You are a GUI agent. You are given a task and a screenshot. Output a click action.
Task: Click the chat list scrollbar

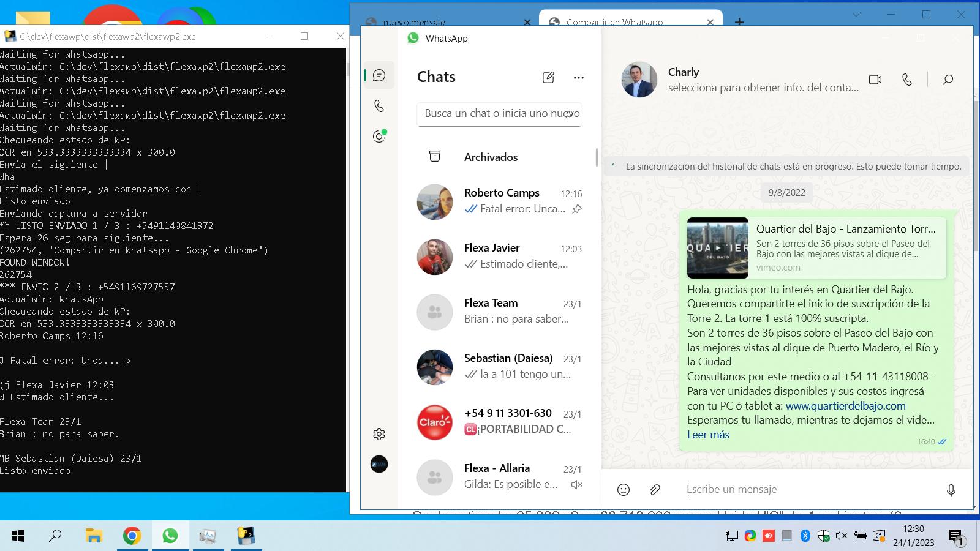point(597,157)
